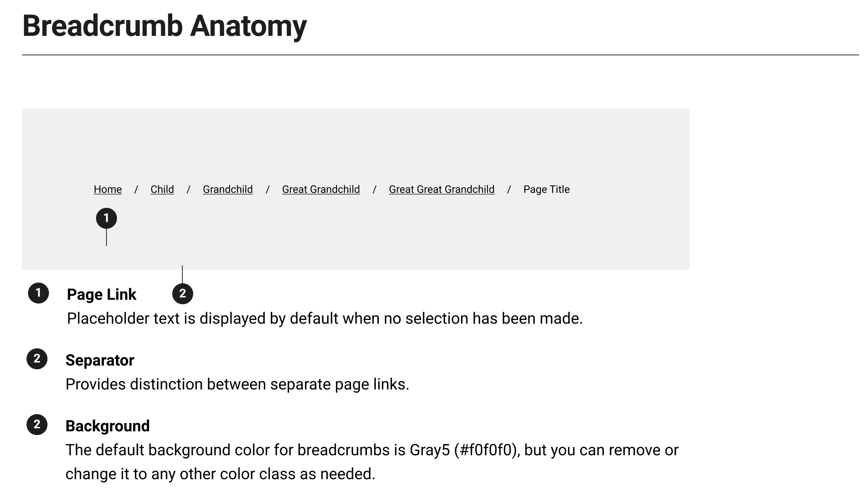Go to the Child breadcrumb link

[162, 190]
